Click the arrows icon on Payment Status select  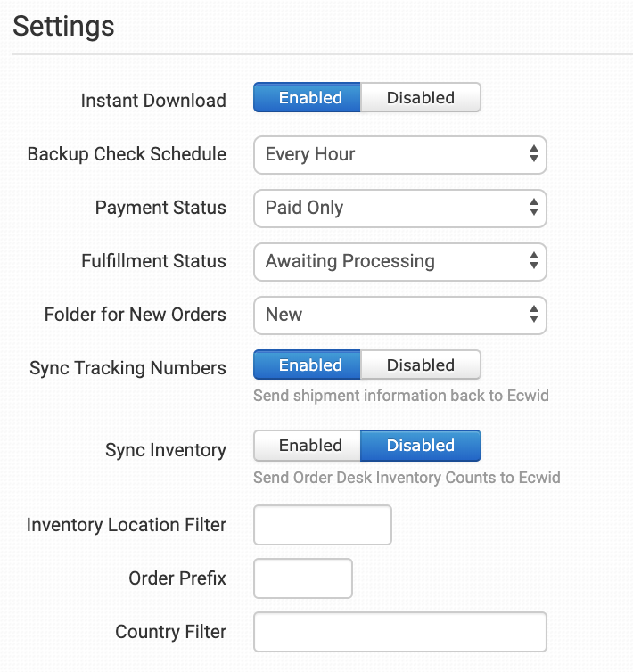tap(533, 208)
